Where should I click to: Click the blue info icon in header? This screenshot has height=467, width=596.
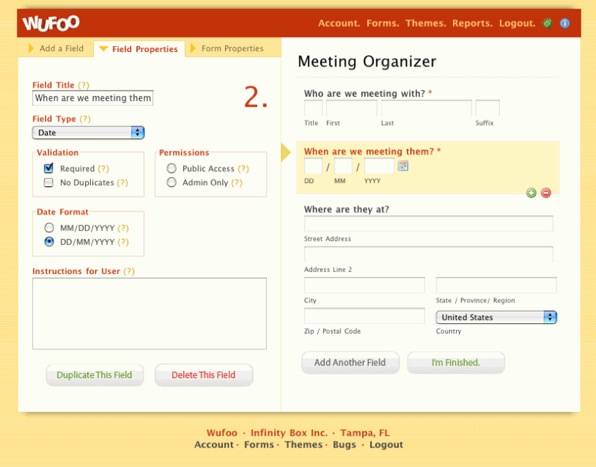point(565,23)
